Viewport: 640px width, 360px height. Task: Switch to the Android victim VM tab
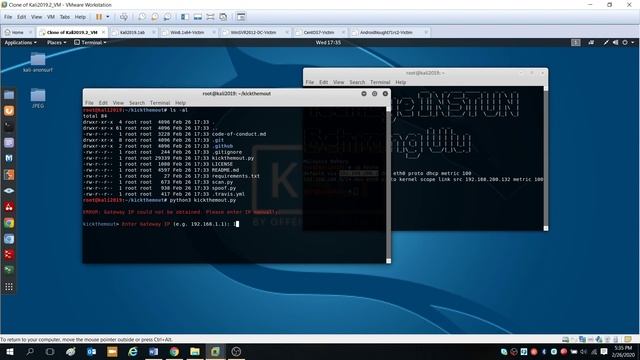coord(386,32)
